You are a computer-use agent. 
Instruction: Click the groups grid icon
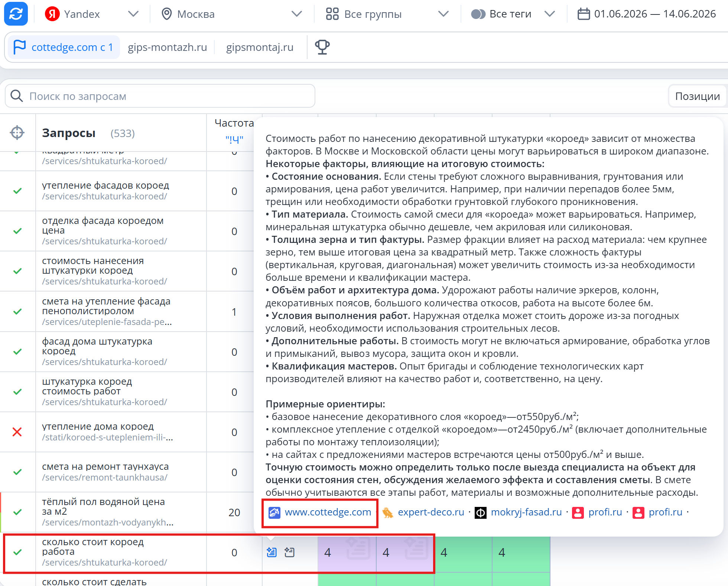pos(332,14)
